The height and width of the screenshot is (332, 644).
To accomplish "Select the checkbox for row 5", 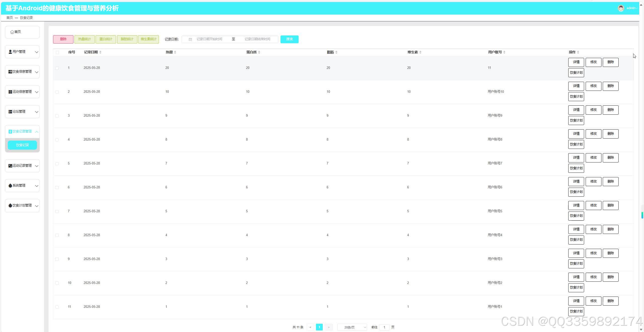I will pyautogui.click(x=57, y=164).
